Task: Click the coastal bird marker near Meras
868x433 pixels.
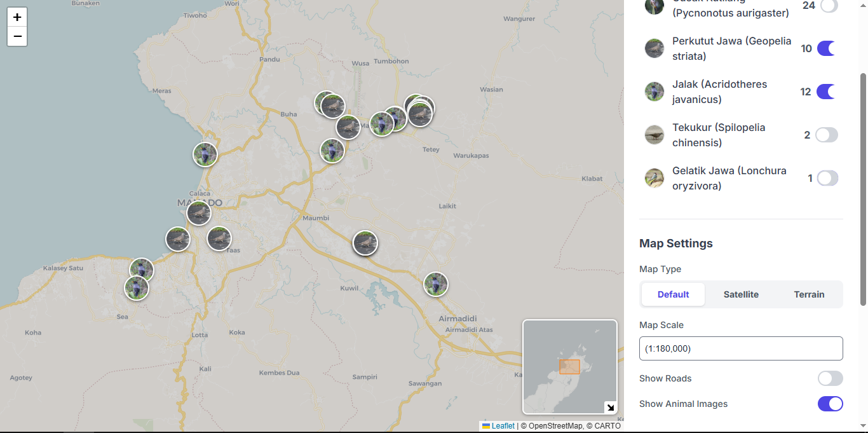Action: point(205,155)
